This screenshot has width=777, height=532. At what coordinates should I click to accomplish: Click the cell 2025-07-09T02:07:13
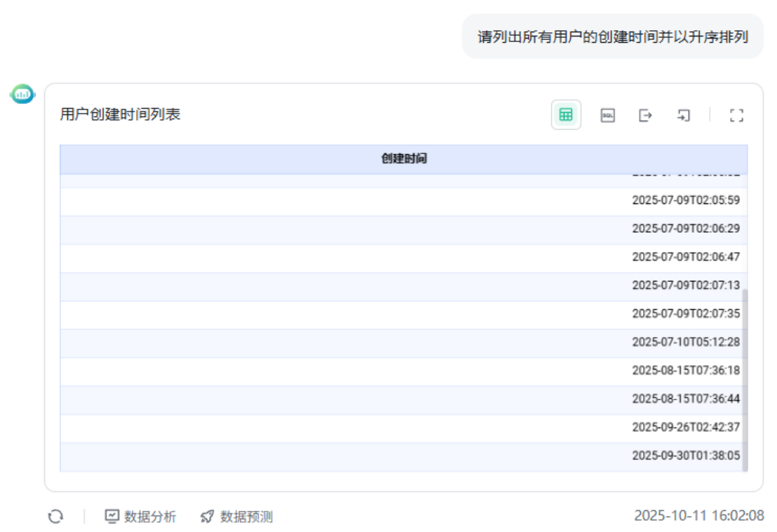point(685,285)
